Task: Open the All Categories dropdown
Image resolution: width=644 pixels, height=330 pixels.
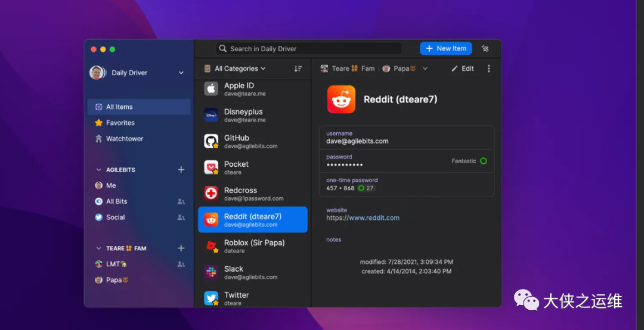Action: [x=264, y=69]
